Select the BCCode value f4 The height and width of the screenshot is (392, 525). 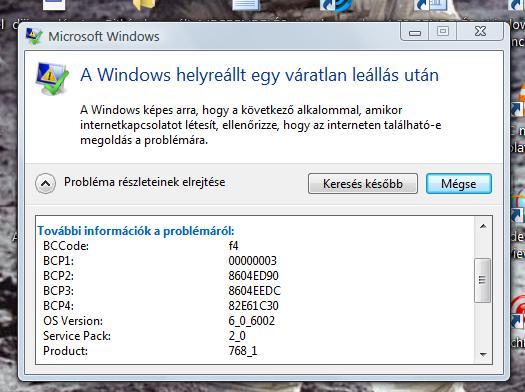tap(233, 246)
